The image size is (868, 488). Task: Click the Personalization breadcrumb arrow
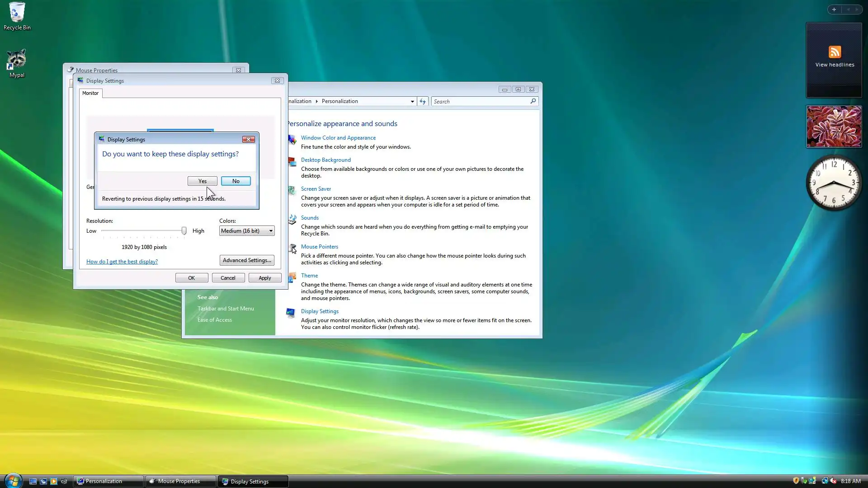point(316,101)
